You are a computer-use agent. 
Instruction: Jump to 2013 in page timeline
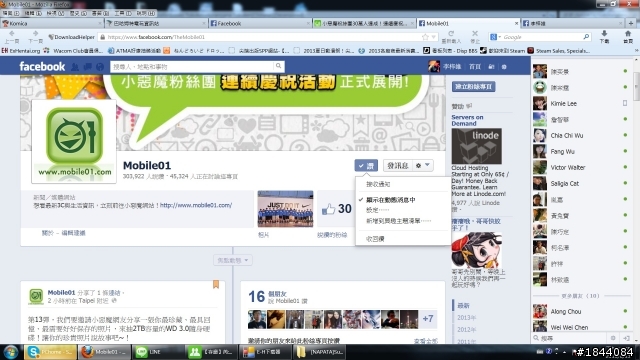point(466,318)
